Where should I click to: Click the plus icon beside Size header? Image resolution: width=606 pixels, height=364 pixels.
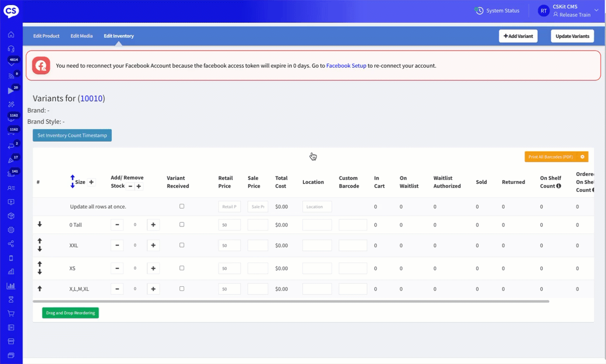(91, 182)
